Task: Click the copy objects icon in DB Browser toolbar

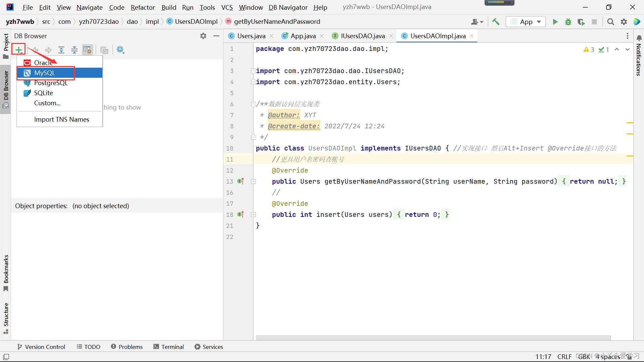Action: 104,50
